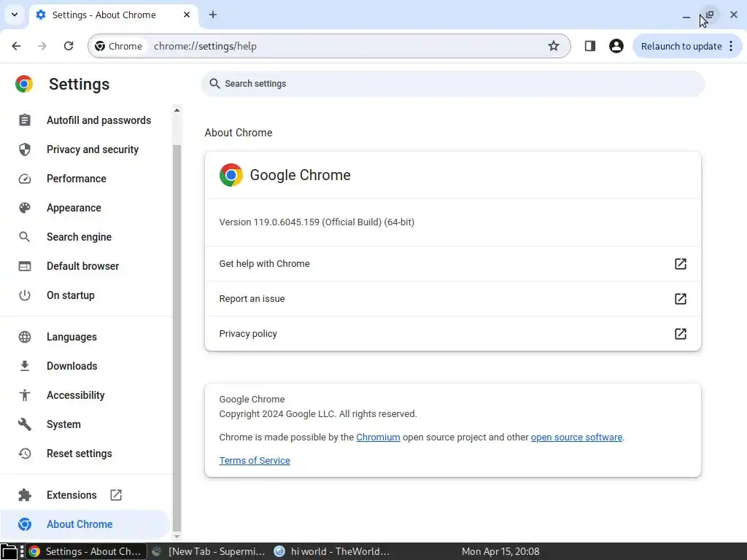
Task: Switch to hi world - TheWorld taskbar window
Action: [x=332, y=551]
